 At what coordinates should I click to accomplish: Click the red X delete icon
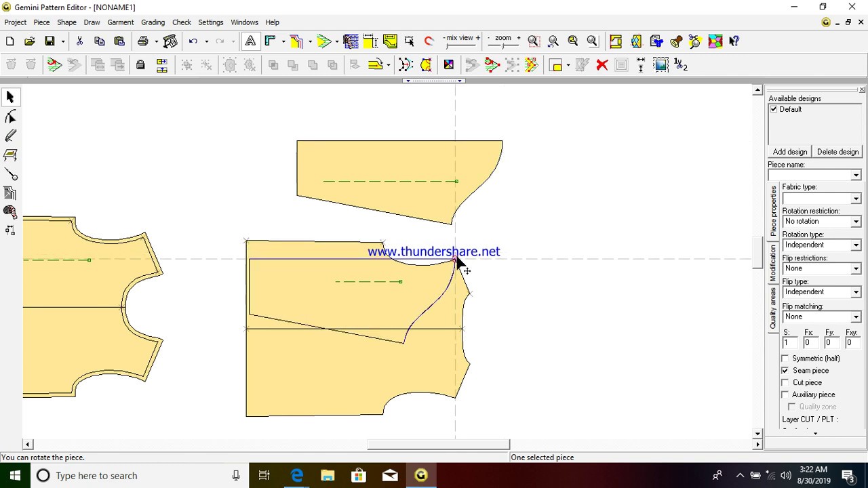[x=601, y=65]
